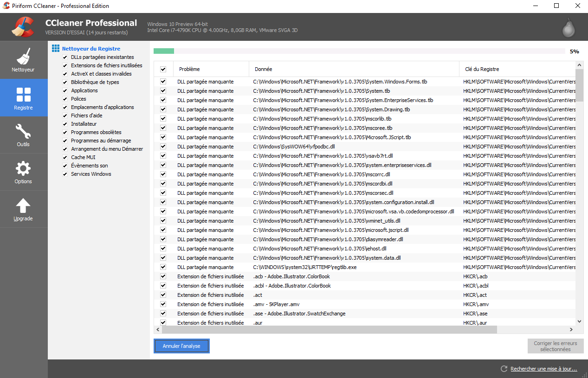The image size is (588, 378).
Task: Open the Nettoyeur broom section
Action: (x=24, y=60)
